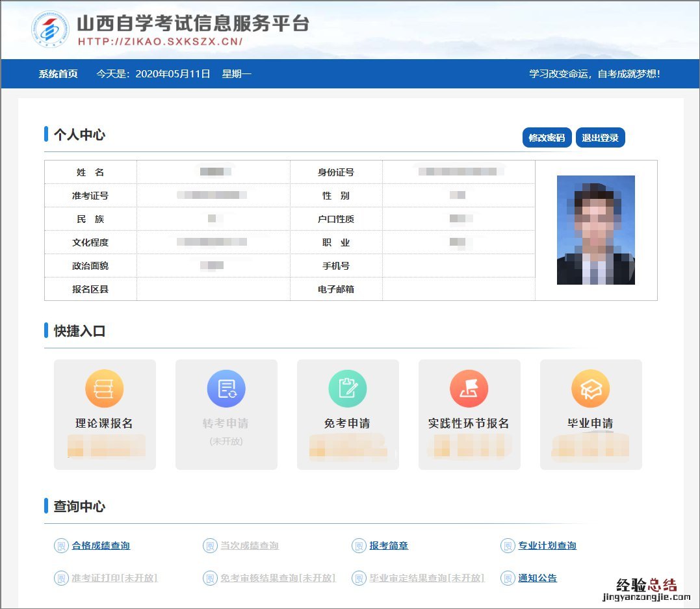Click icon beside 通知公告
This screenshot has width=700, height=609.
coord(508,578)
